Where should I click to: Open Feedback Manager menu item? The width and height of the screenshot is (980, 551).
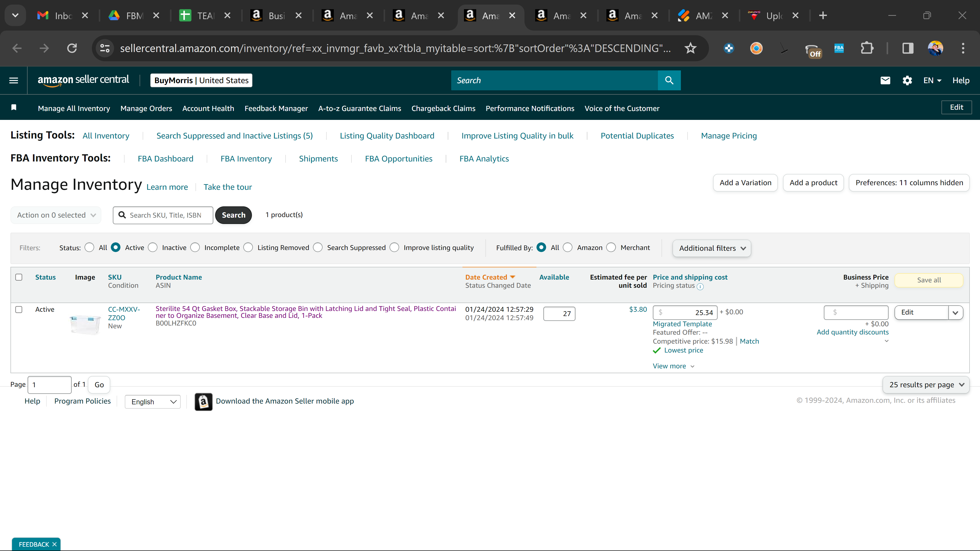(276, 108)
